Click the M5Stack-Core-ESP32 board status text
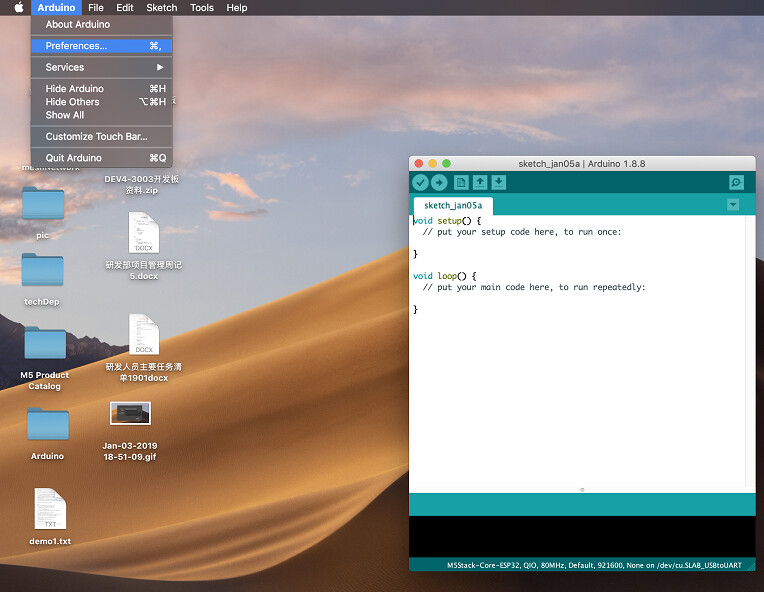Screen dimensions: 764x592 [x=594, y=565]
